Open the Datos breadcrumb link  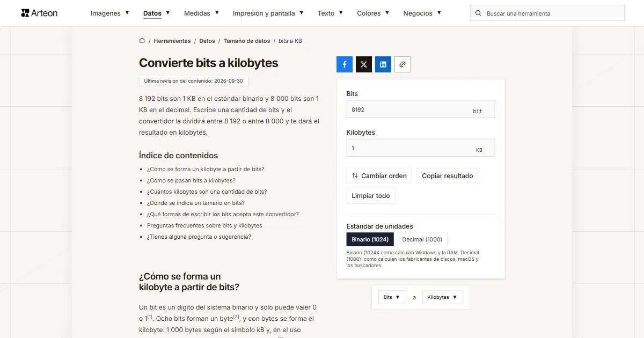(207, 41)
